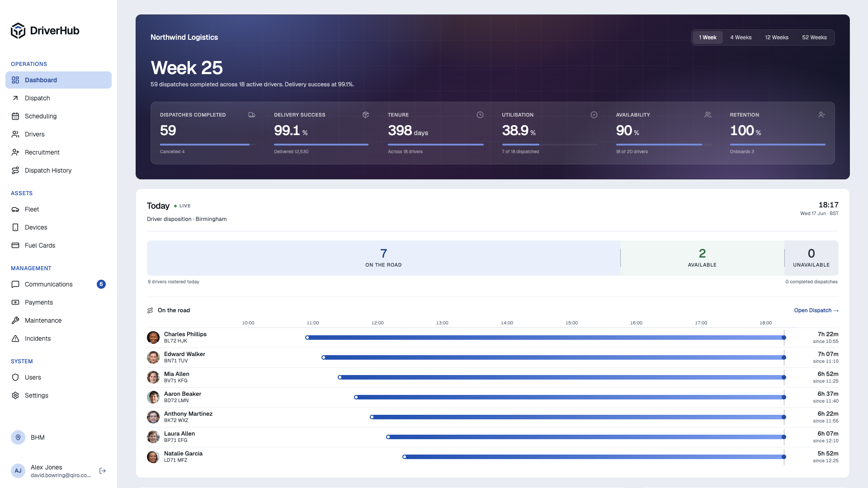Follow the Open Dispatch link

click(x=816, y=310)
